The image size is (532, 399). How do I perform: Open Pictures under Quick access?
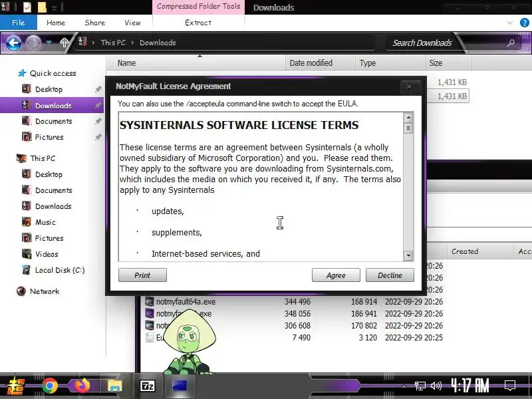click(49, 137)
